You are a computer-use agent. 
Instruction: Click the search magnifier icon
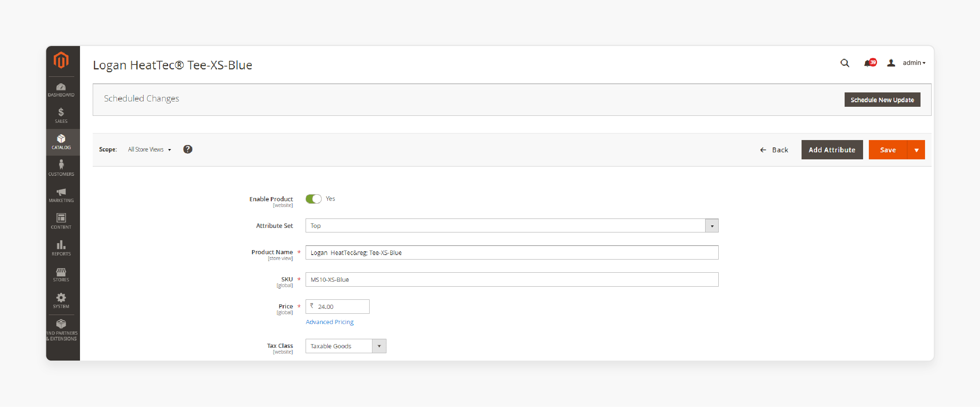click(x=845, y=63)
